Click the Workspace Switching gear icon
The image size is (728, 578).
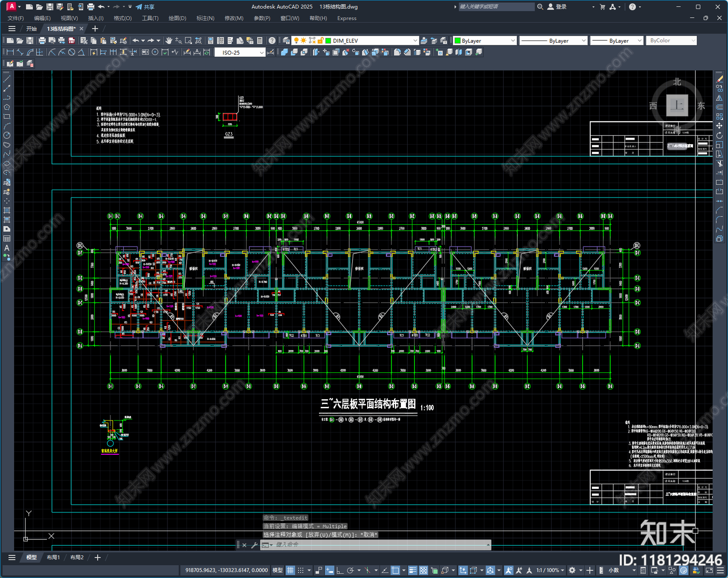point(572,570)
